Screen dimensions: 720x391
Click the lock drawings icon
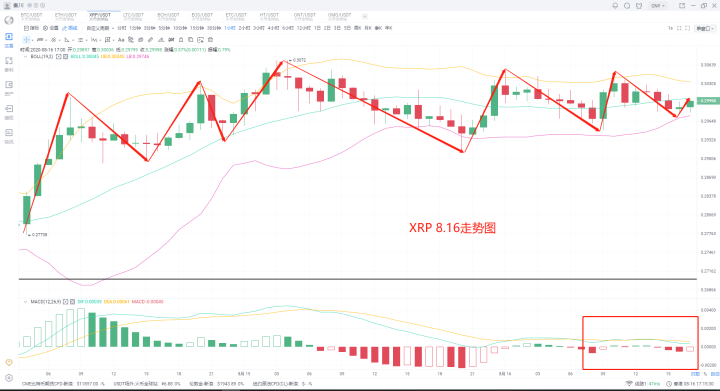[181, 40]
